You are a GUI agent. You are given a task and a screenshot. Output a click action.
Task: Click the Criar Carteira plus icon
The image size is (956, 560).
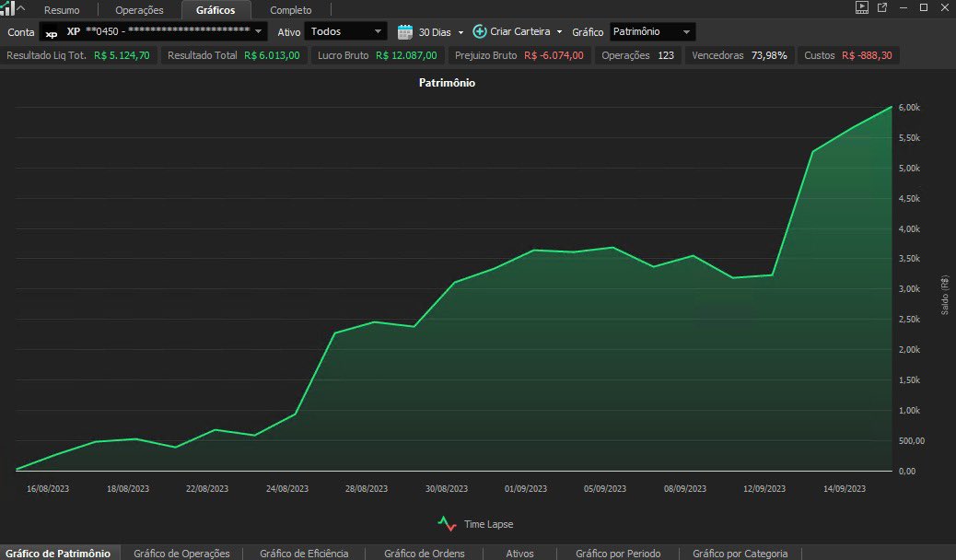tap(480, 31)
